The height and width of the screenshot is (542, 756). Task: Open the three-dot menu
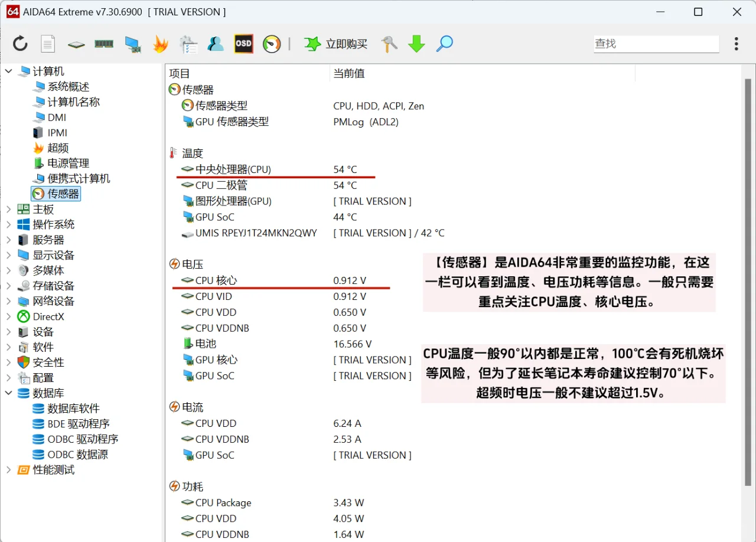tap(736, 44)
